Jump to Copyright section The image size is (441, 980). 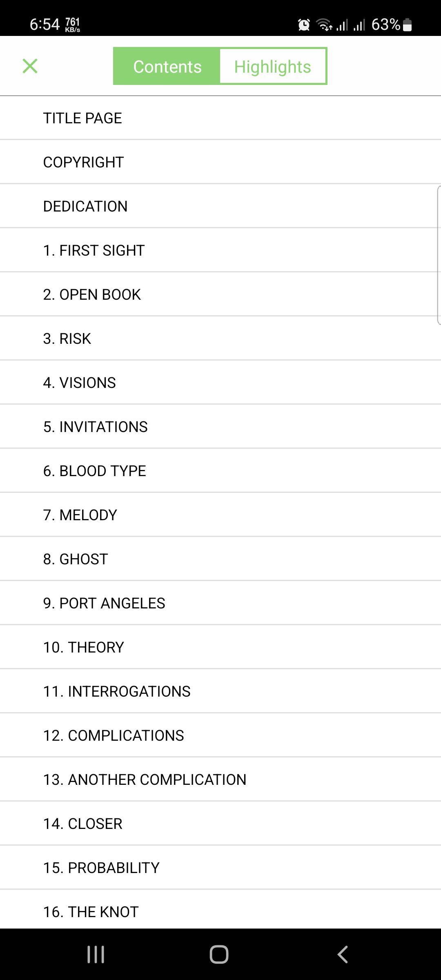click(220, 162)
